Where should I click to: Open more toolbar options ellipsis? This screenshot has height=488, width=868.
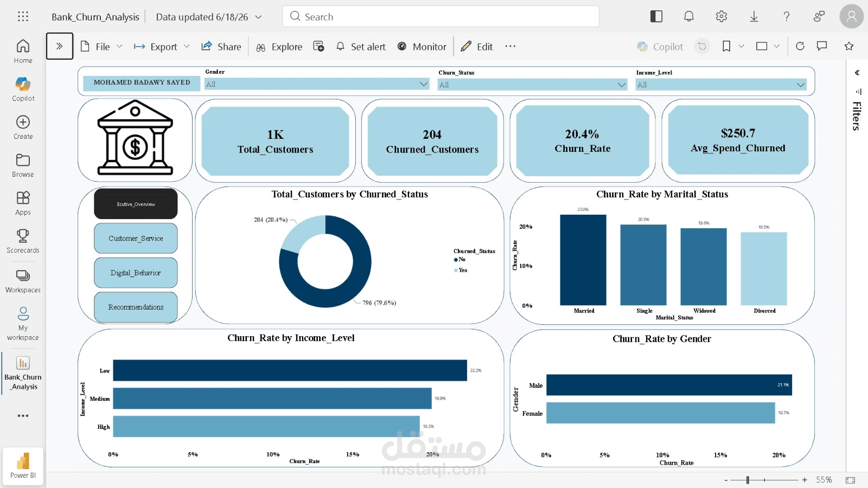click(510, 46)
